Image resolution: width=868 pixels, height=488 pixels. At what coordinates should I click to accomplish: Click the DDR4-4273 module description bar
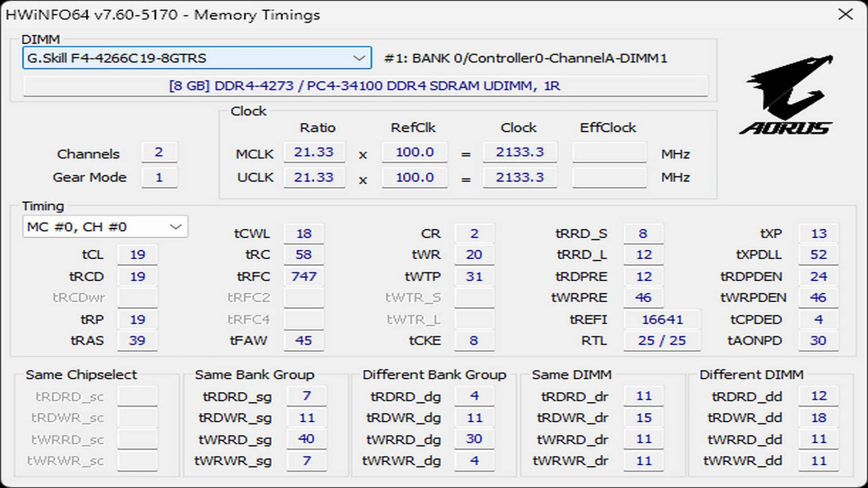point(365,86)
